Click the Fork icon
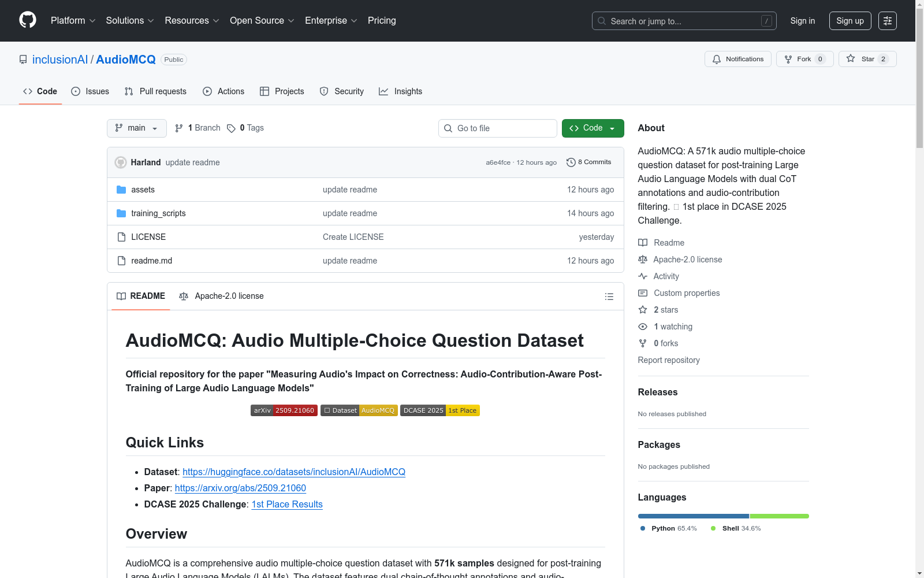 (x=788, y=59)
